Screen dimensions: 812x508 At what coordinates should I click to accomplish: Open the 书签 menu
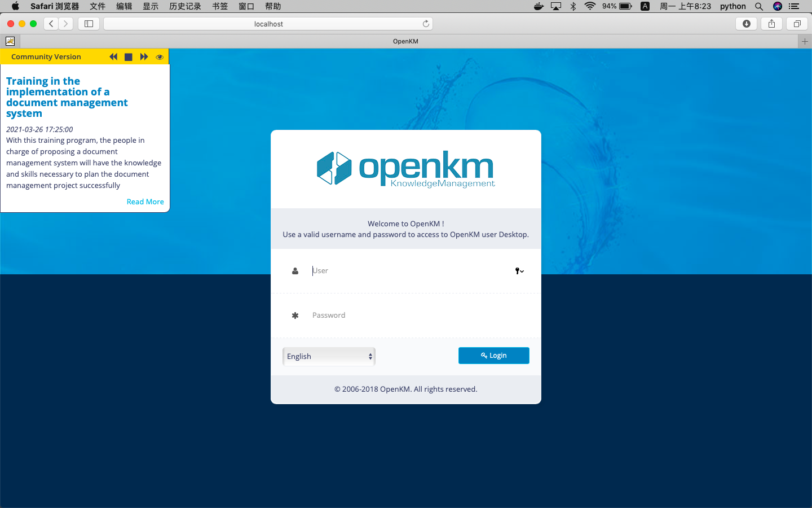(220, 6)
